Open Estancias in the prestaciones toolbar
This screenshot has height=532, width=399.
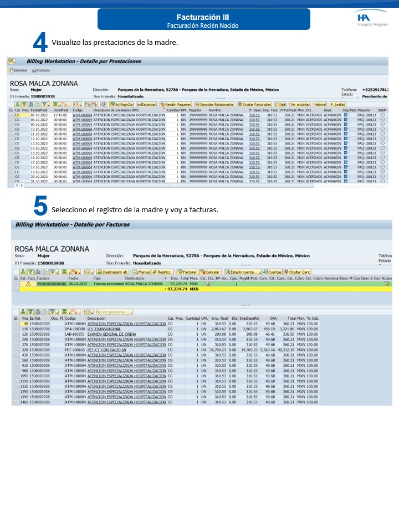point(146,104)
